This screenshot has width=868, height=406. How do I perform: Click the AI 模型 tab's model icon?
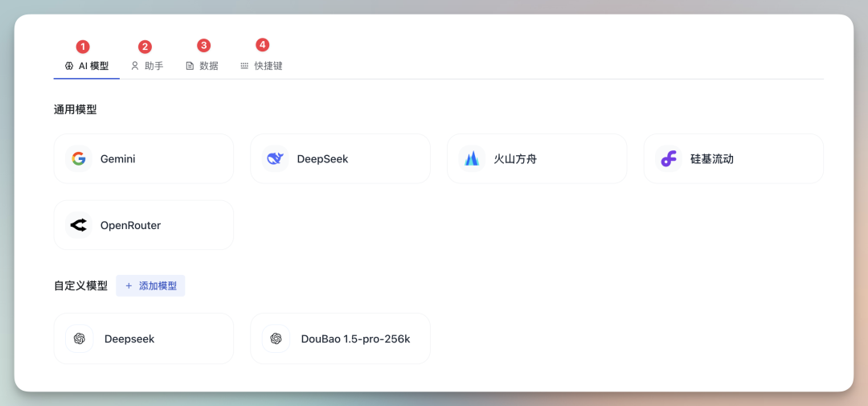(69, 66)
